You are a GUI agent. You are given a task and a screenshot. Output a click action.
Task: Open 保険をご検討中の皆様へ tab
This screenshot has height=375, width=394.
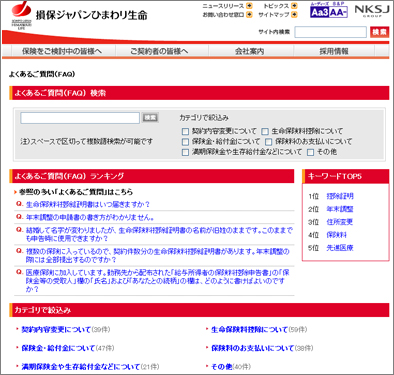pyautogui.click(x=62, y=51)
